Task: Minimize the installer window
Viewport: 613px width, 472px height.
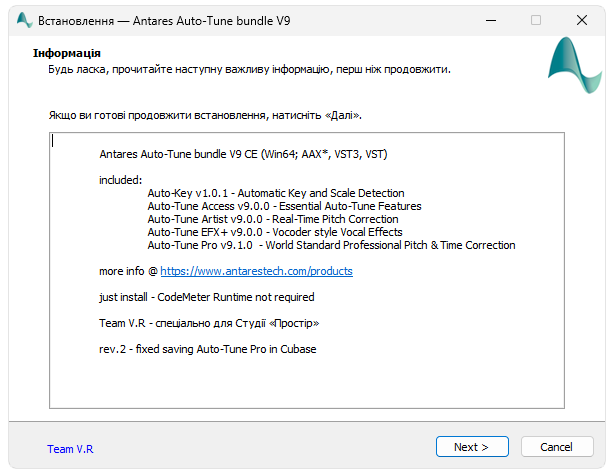Action: (489, 19)
